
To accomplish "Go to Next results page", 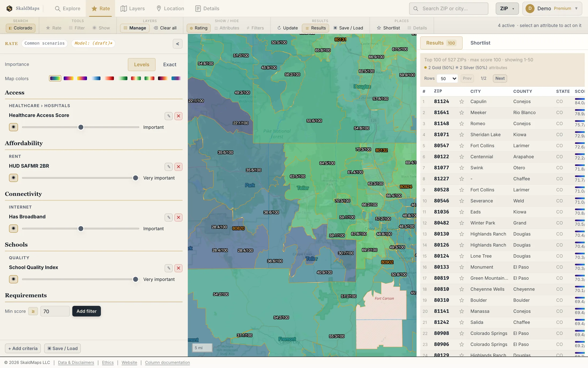I will [500, 78].
